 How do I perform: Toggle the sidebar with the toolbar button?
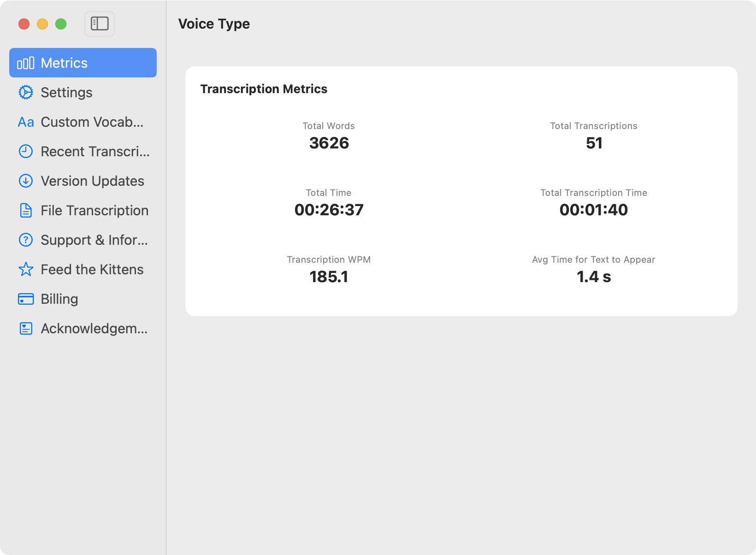tap(100, 24)
